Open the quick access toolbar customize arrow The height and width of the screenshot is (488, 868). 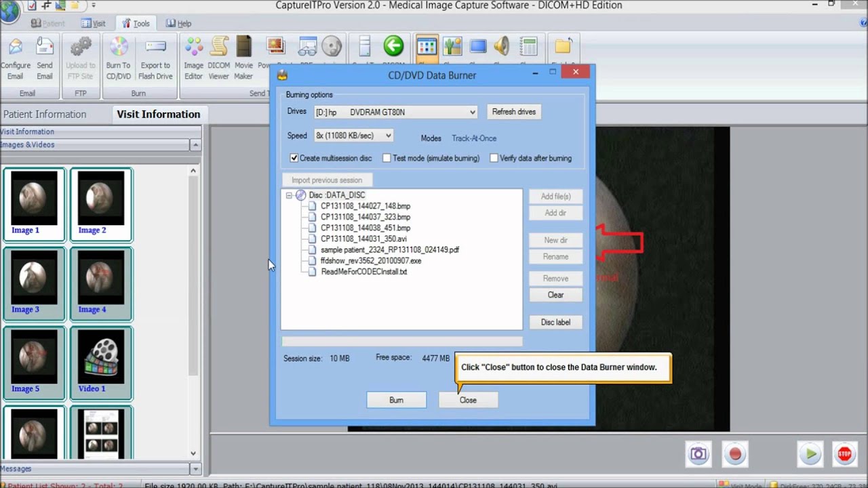click(x=94, y=5)
